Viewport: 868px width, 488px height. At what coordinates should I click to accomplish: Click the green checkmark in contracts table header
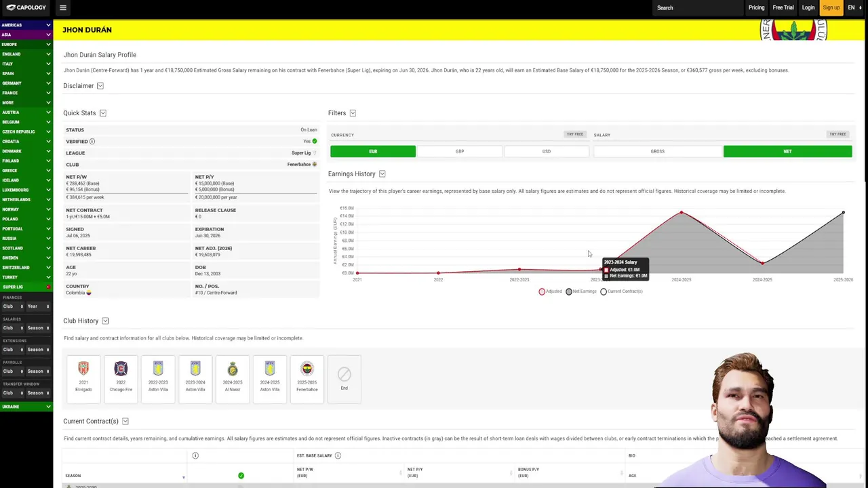pos(241,476)
